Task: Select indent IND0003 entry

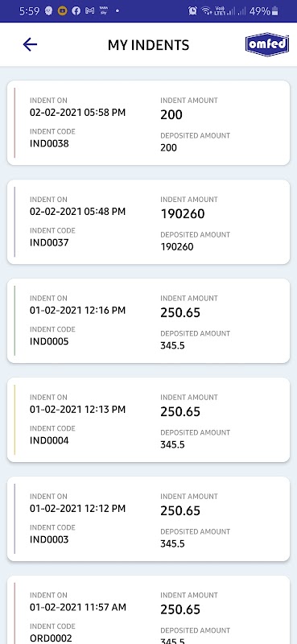Action: [148, 518]
